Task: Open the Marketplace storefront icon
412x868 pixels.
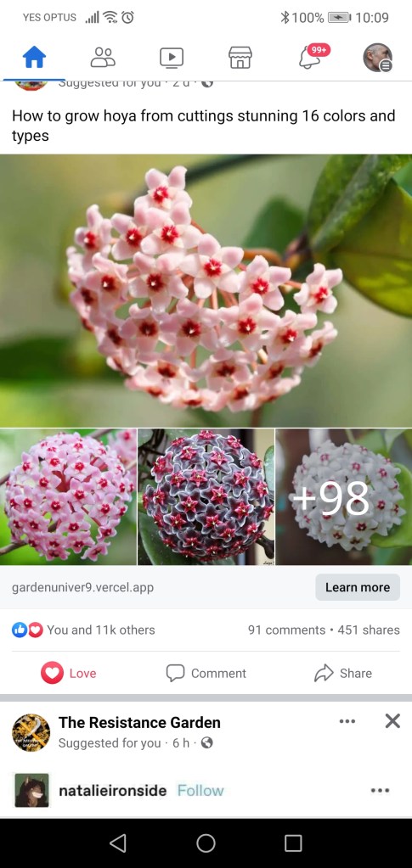Action: click(x=240, y=57)
